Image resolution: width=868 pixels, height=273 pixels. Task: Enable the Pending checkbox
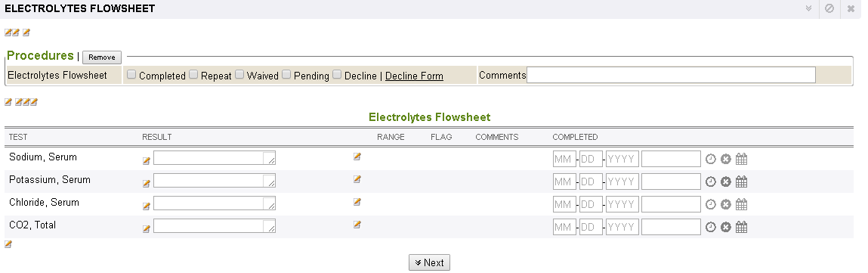click(286, 74)
